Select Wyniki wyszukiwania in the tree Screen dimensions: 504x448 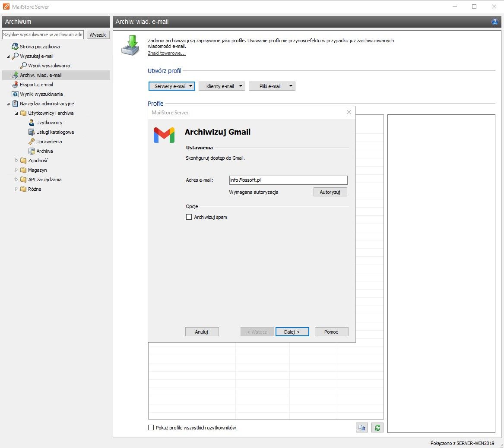(x=41, y=94)
